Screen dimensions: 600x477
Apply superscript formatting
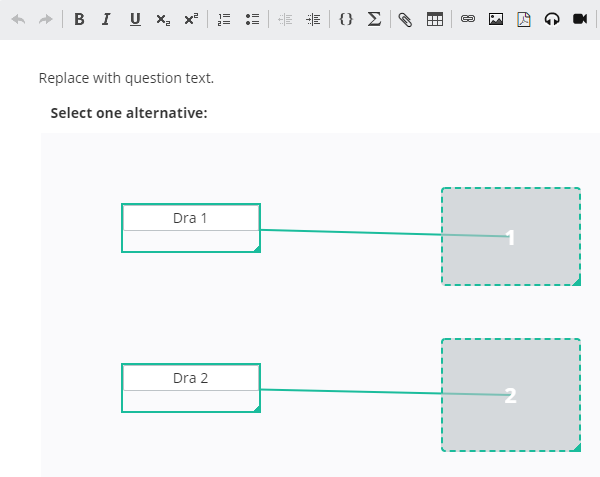pos(191,19)
